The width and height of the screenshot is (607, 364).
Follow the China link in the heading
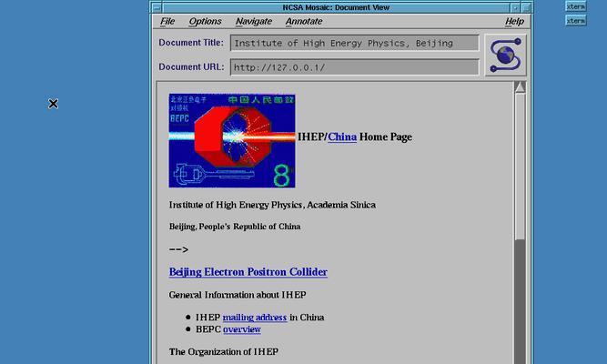342,137
